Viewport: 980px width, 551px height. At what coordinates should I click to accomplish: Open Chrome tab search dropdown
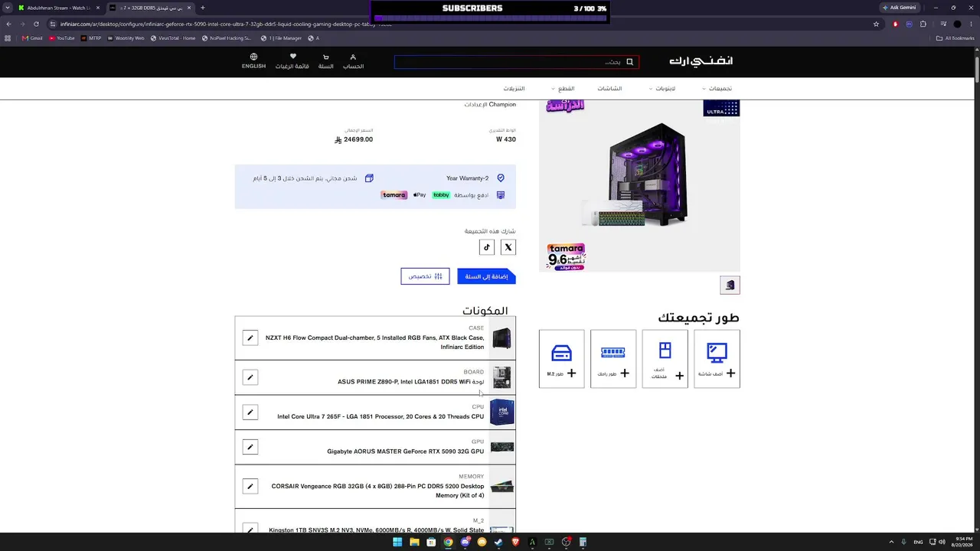(8, 8)
